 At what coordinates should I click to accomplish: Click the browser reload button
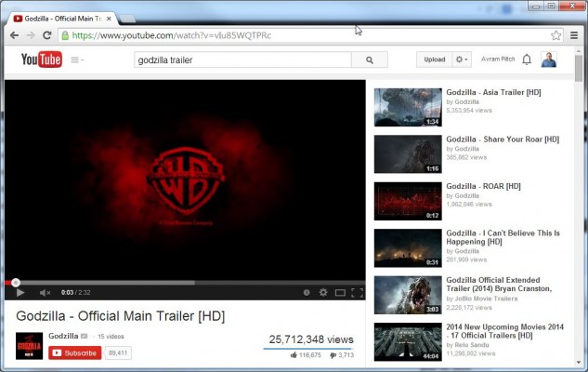(48, 35)
